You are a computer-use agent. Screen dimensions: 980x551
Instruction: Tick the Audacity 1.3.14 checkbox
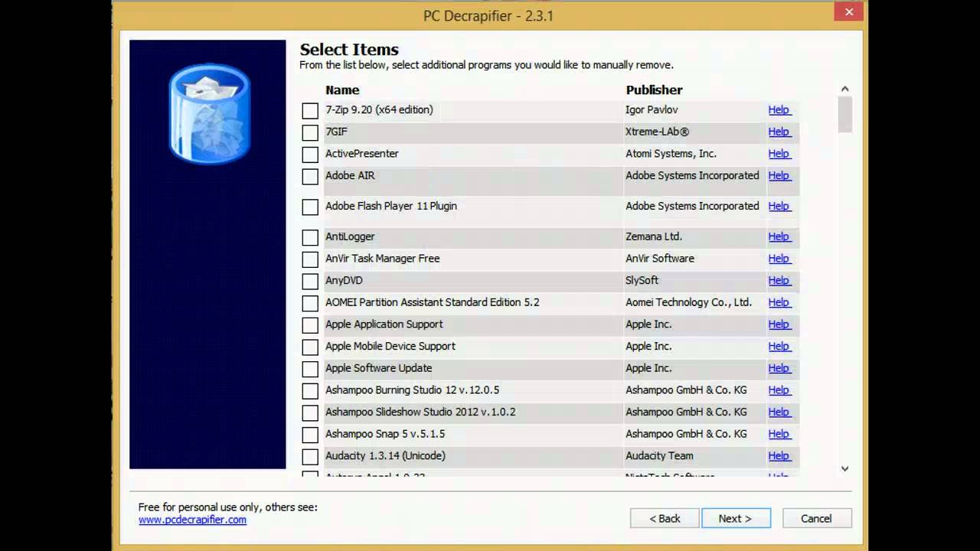click(310, 457)
